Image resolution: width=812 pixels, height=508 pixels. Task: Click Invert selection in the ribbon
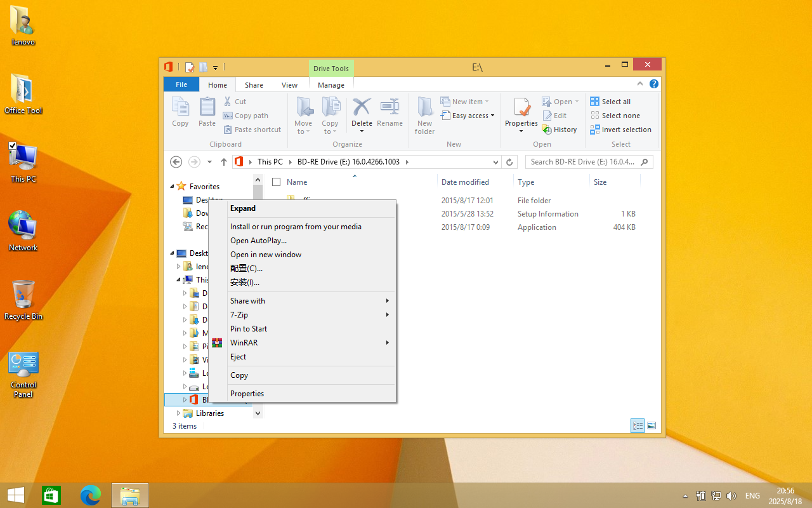click(625, 130)
